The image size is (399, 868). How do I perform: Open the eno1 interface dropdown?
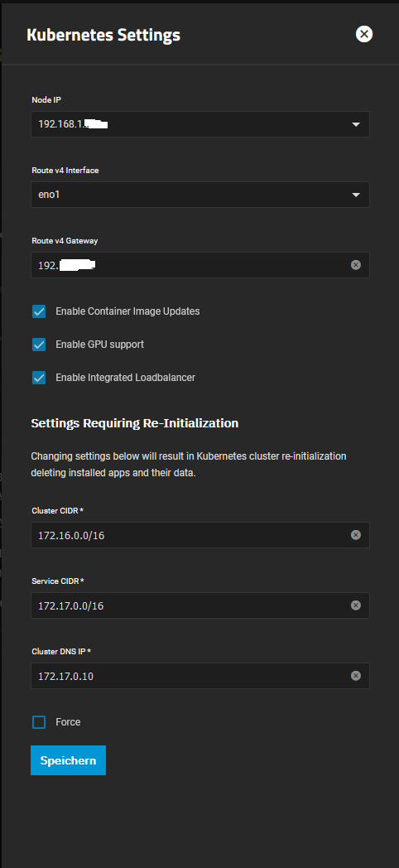(x=200, y=195)
